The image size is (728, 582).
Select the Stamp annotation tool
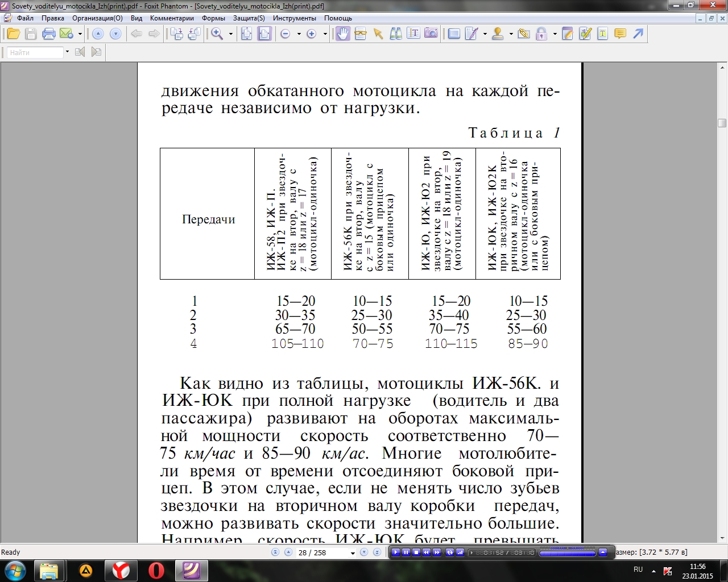(x=498, y=34)
